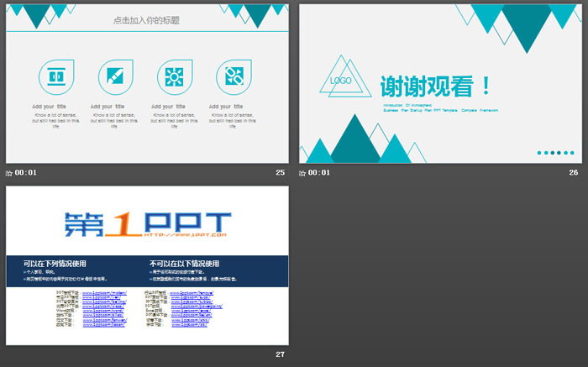Click the 谢谢观看！ heading text
This screenshot has height=367, width=588.
tap(435, 87)
